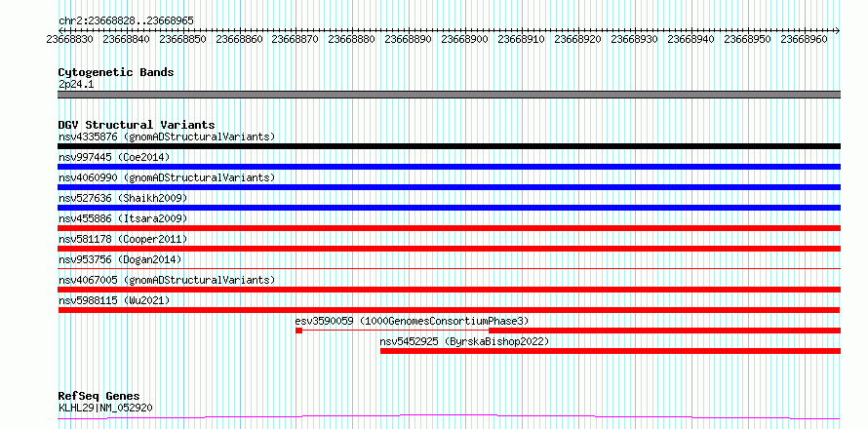Click the thick red segment of esv3590059
Viewport: 868px width, 429px height.
[664, 331]
